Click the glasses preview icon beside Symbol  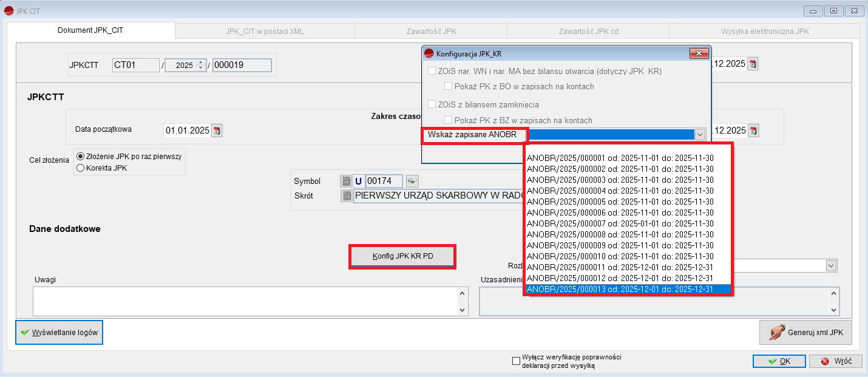click(x=413, y=181)
